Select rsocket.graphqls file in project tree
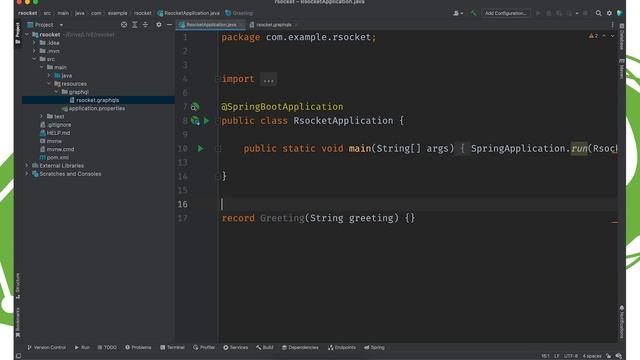Viewport: 640px width, 360px height. point(98,100)
